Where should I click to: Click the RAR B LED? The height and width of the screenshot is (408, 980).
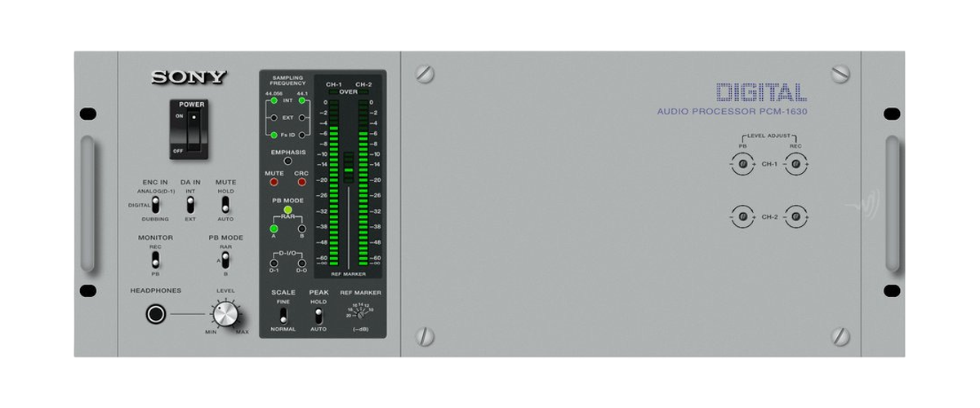click(301, 228)
